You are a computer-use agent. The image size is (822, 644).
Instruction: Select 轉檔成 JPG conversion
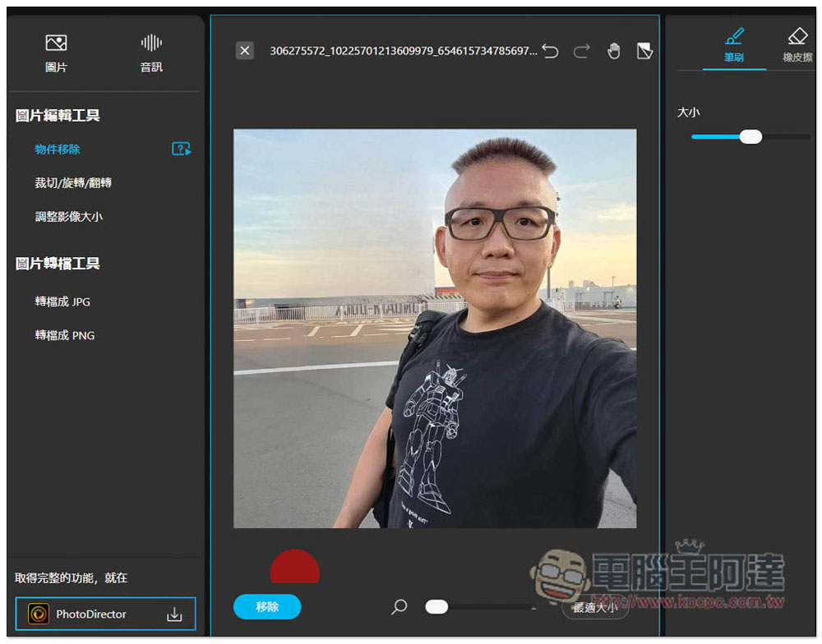(x=62, y=301)
